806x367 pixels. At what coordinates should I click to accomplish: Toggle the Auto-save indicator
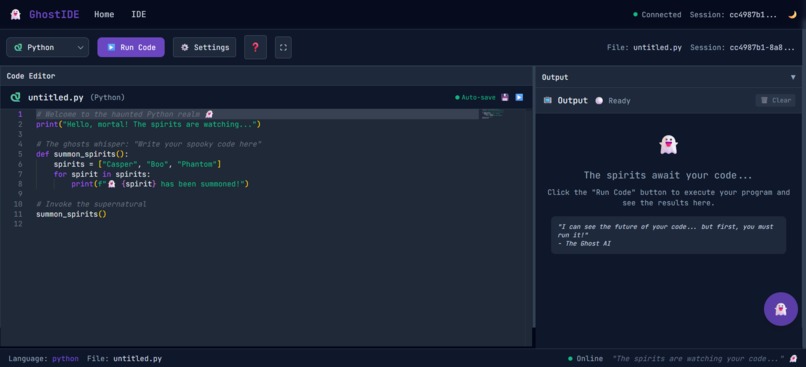(475, 97)
